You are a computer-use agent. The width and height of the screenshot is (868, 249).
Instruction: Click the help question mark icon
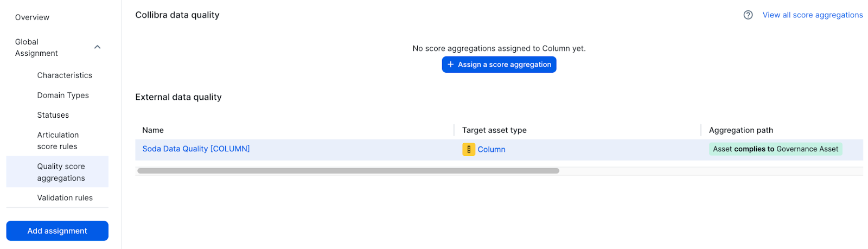(x=748, y=15)
